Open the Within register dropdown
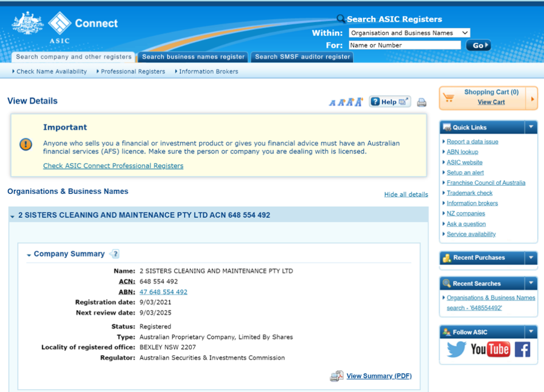 pyautogui.click(x=409, y=33)
